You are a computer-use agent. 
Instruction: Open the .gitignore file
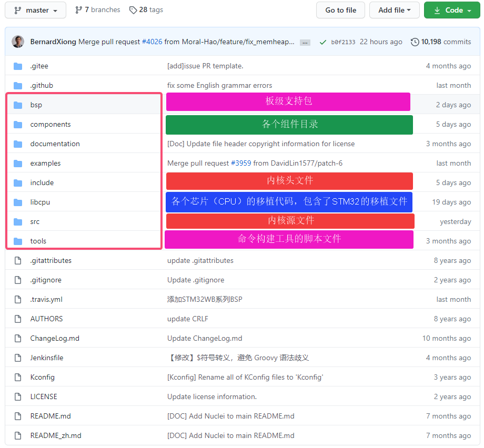click(46, 280)
